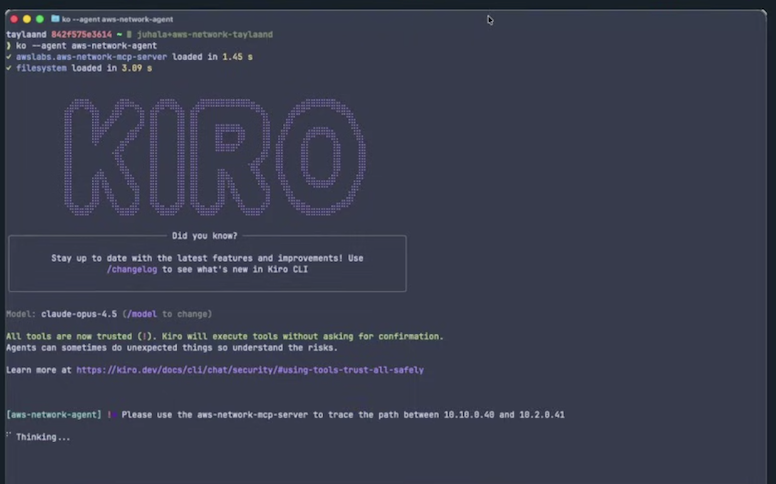
Task: Click the green maximize window button
Action: coord(40,19)
